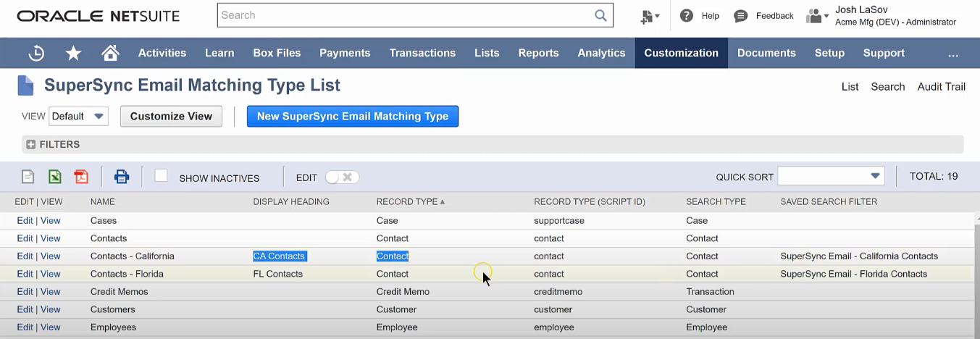Open the Activities menu
Image resolution: width=980 pixels, height=339 pixels.
click(x=162, y=53)
